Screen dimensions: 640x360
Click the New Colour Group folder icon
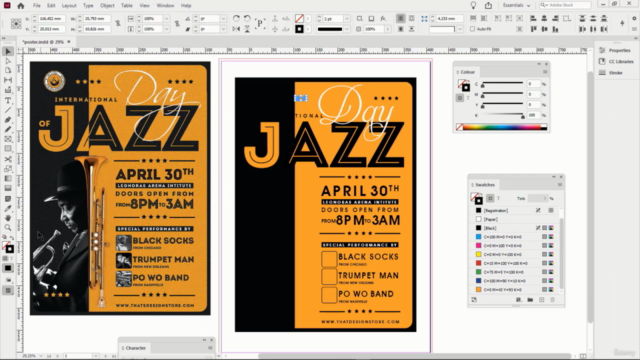click(x=530, y=300)
